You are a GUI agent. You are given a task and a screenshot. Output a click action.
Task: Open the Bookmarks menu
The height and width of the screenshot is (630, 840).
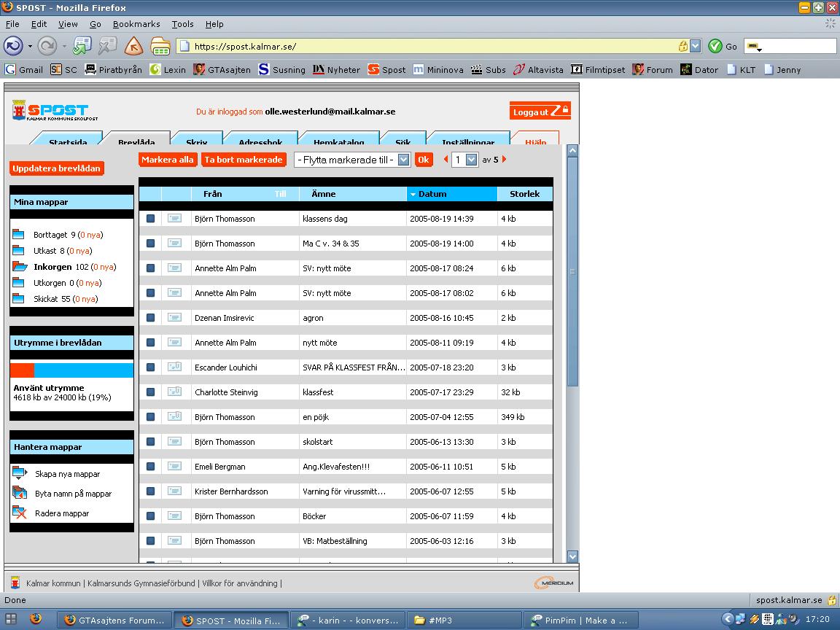pyautogui.click(x=136, y=24)
